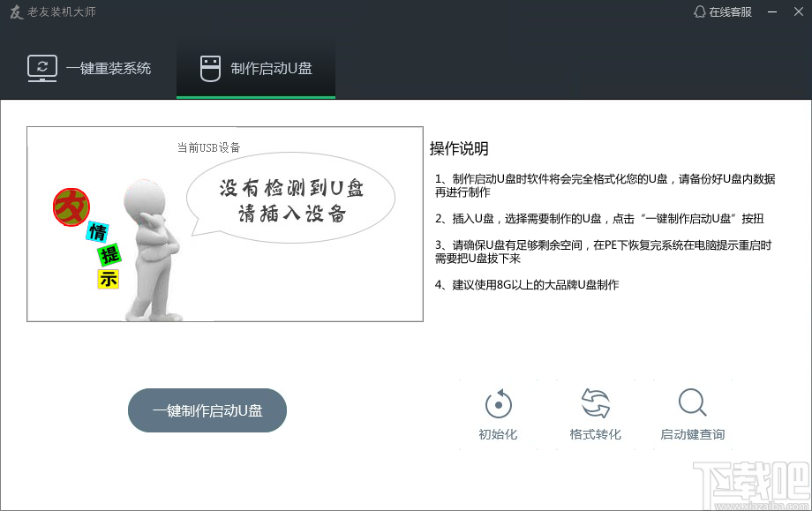This screenshot has width=812, height=511.
Task: Open 启动键查询 via its text label
Action: pyautogui.click(x=692, y=434)
